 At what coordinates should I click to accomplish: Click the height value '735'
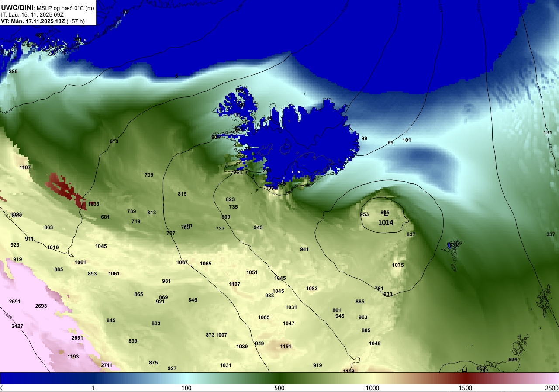click(x=233, y=207)
